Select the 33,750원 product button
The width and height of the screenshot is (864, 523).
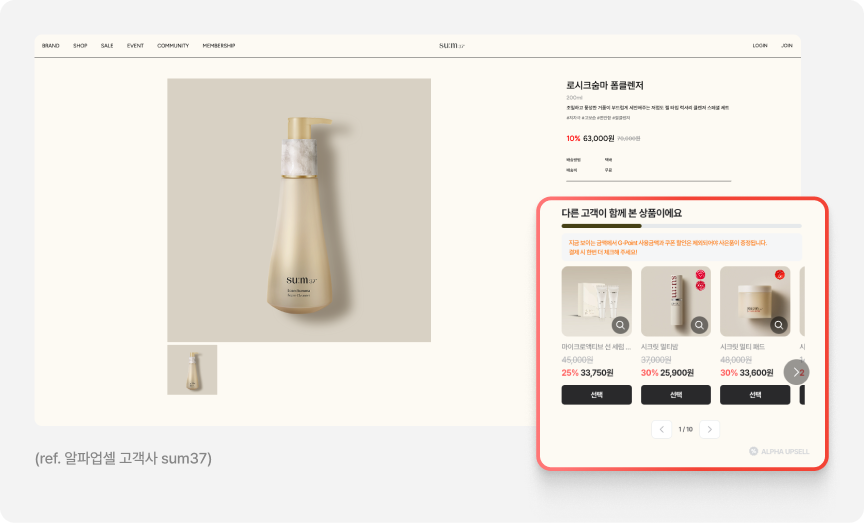coord(597,395)
